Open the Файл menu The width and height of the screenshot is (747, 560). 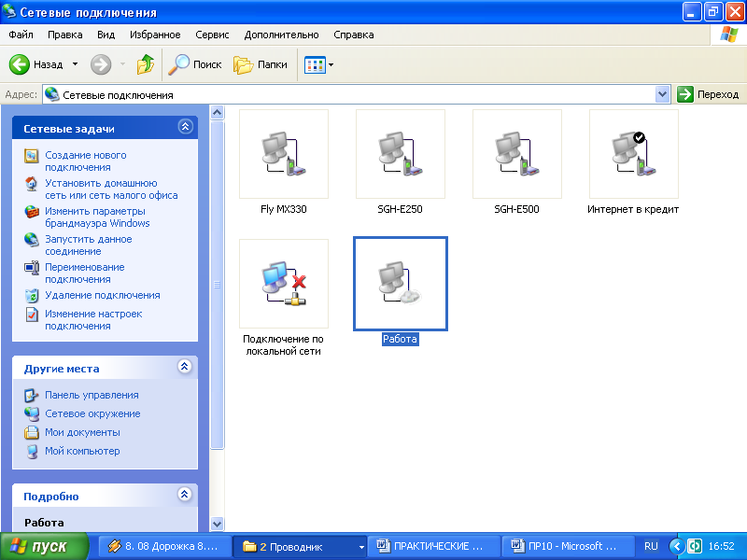(x=21, y=35)
